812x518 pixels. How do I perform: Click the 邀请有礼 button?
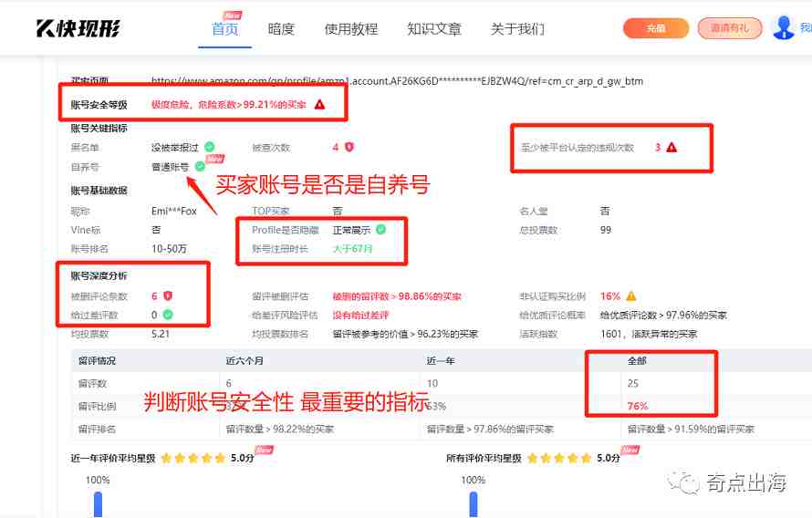coord(729,28)
